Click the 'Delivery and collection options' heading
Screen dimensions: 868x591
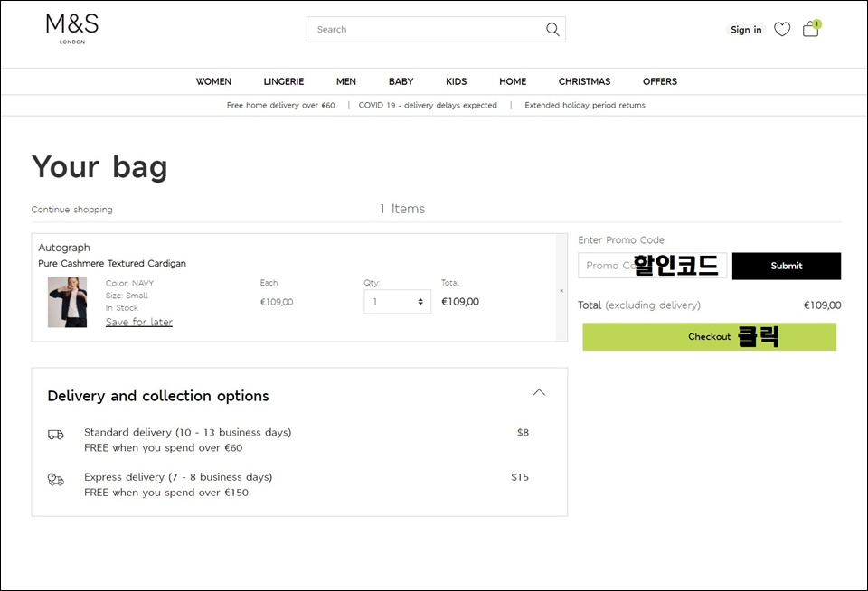click(158, 396)
